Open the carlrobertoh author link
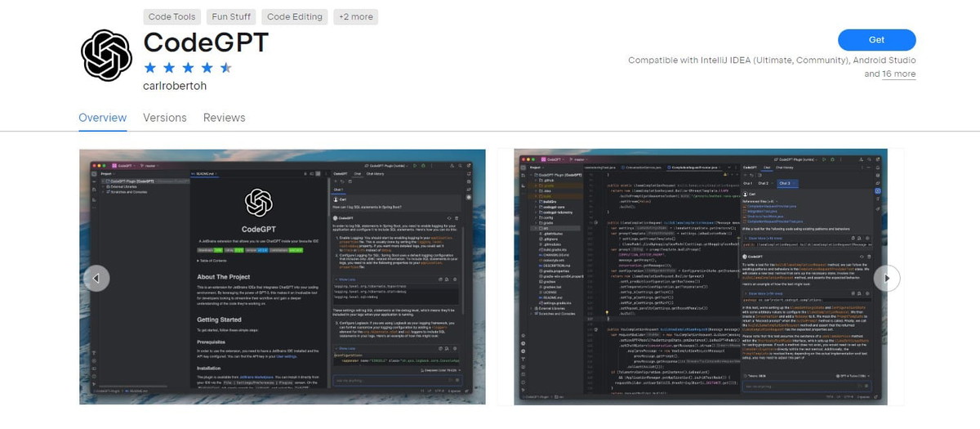The height and width of the screenshot is (429, 980). click(x=176, y=86)
